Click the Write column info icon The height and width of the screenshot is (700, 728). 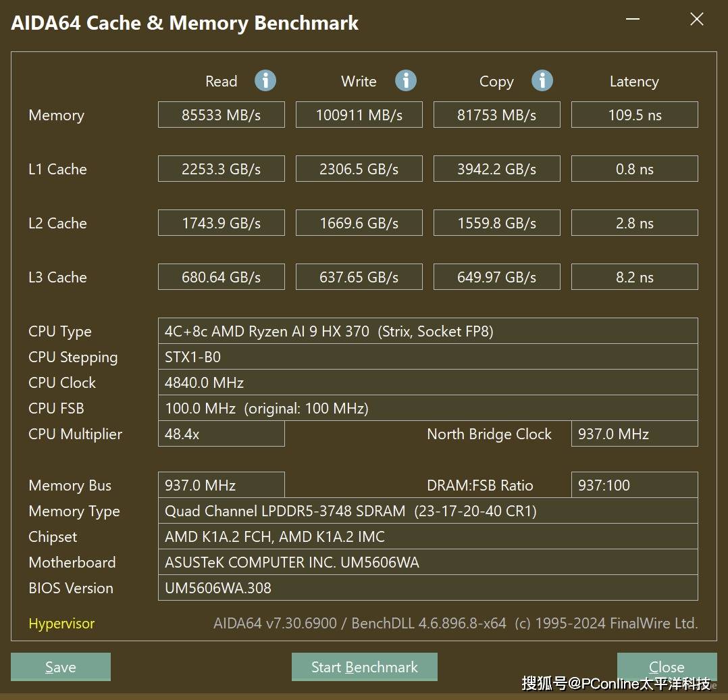coord(405,81)
